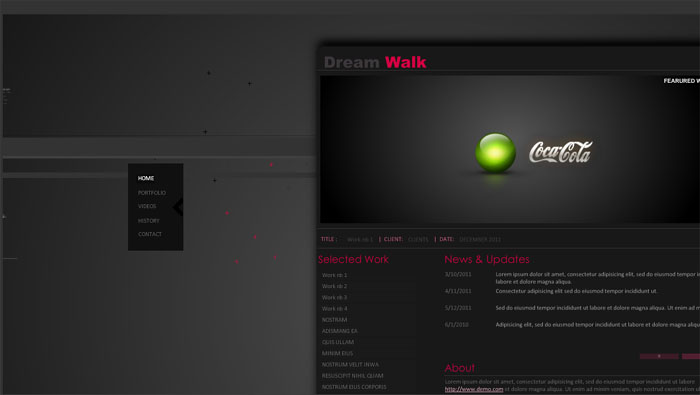Select Work nb 3 in the list

pyautogui.click(x=334, y=297)
